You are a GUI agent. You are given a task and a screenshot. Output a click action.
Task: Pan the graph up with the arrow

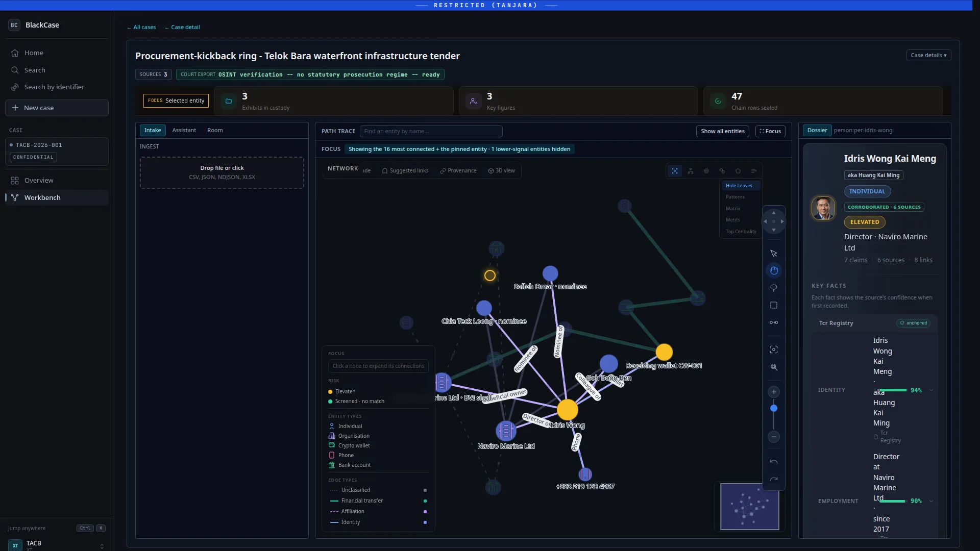774,213
